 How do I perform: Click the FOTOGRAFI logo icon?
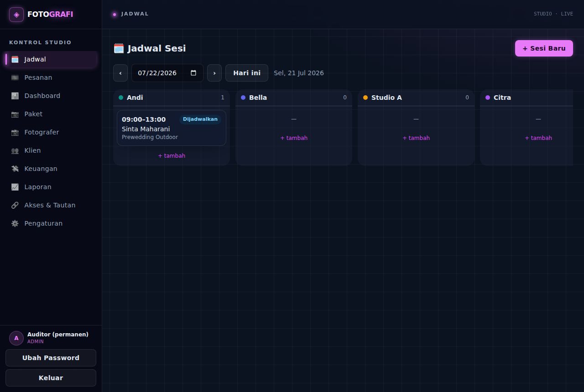pos(16,15)
